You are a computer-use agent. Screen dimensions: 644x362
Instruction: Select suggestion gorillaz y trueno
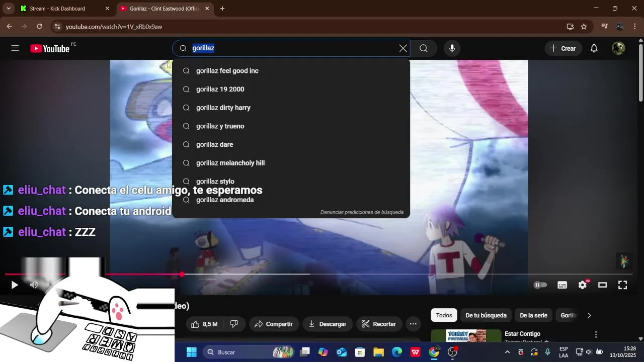pyautogui.click(x=291, y=126)
